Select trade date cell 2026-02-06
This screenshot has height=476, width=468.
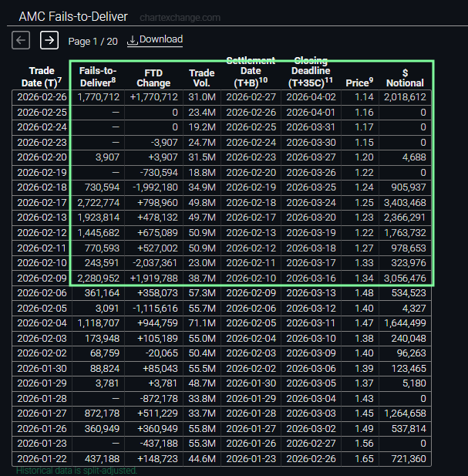click(42, 293)
